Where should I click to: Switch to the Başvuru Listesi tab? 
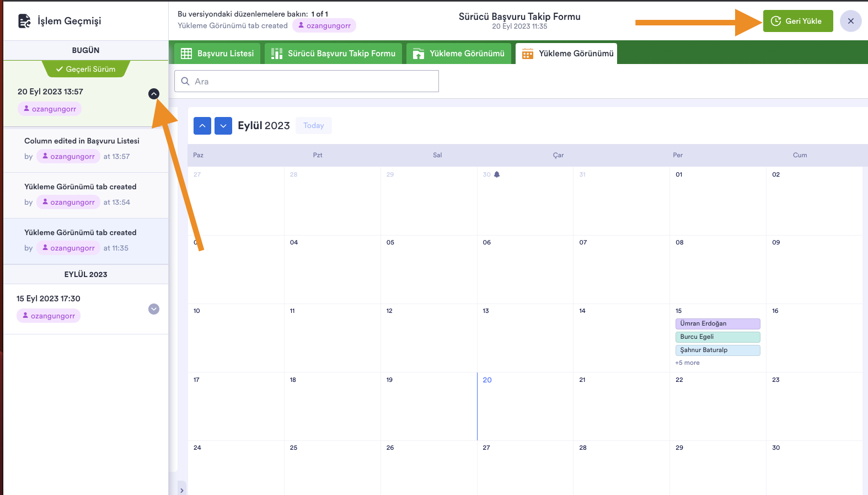(x=217, y=54)
